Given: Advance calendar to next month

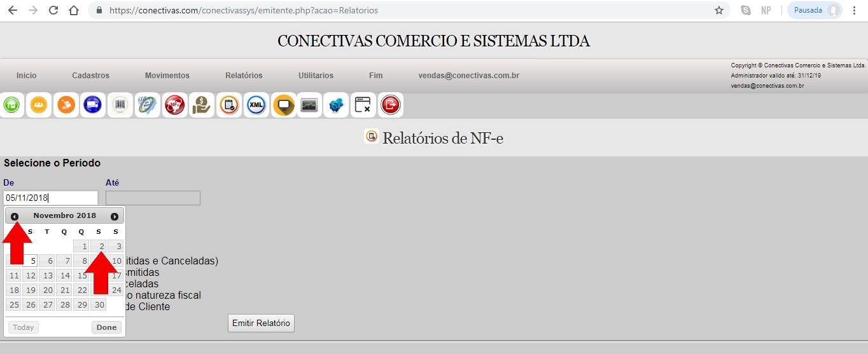Looking at the screenshot, I should click(115, 217).
